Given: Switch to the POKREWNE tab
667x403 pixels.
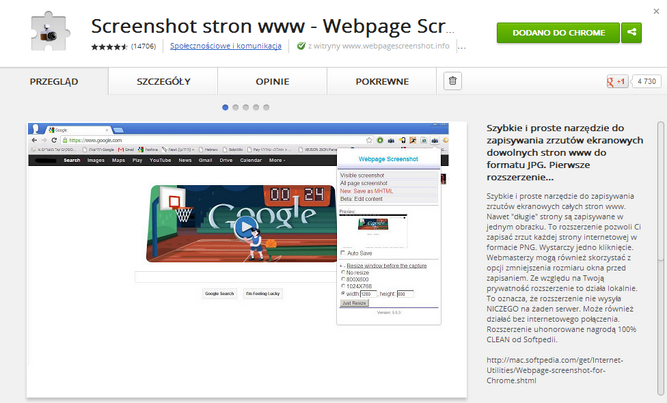Looking at the screenshot, I should pos(382,81).
